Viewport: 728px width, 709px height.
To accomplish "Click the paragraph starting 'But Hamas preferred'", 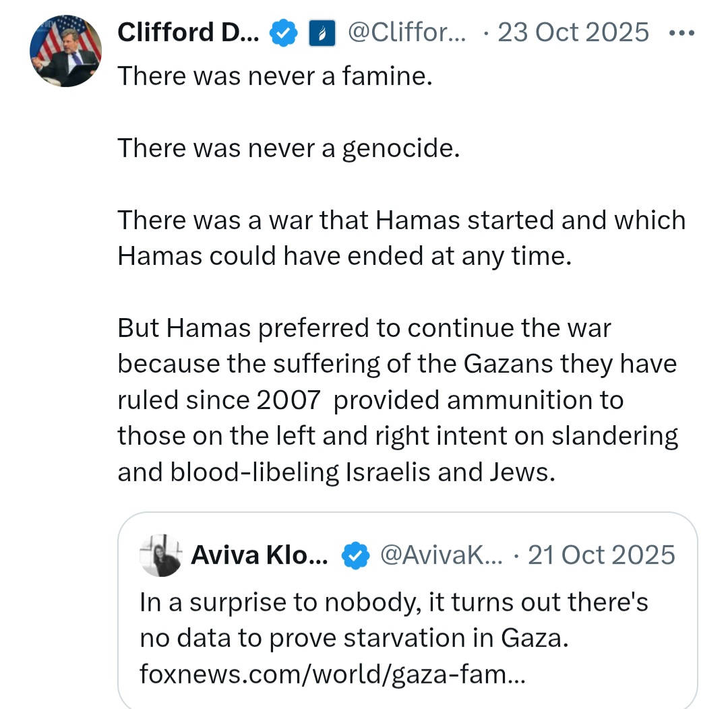I will (398, 400).
